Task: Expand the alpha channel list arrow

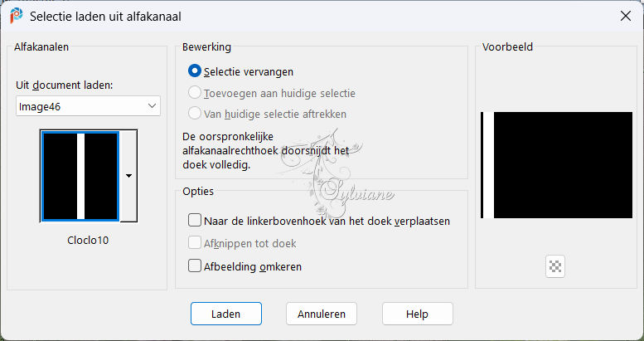Action: (128, 176)
